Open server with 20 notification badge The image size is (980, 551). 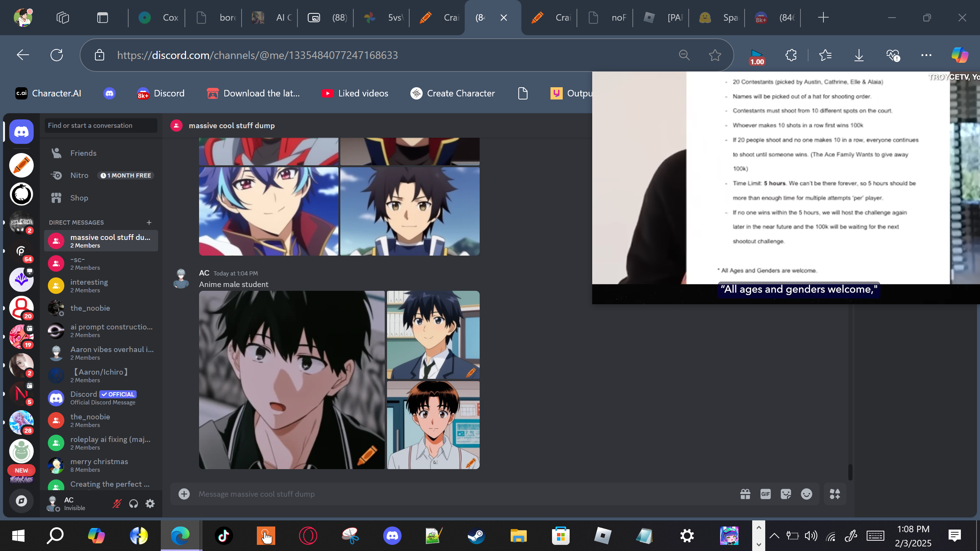tap(21, 308)
